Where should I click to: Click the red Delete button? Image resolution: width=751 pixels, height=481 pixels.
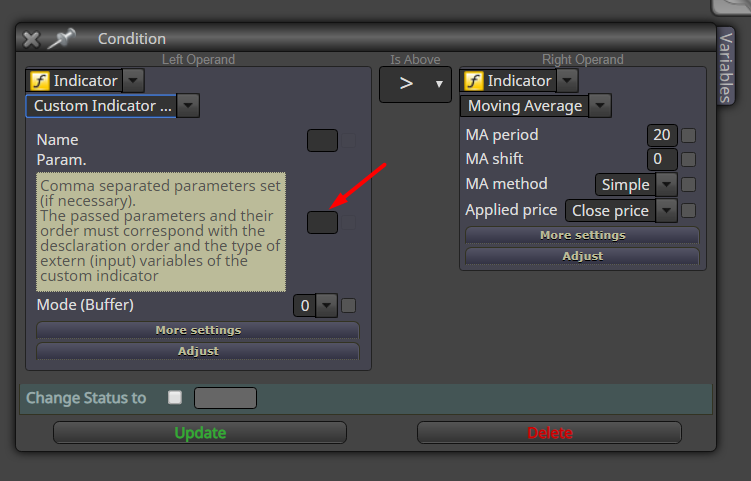click(x=549, y=433)
